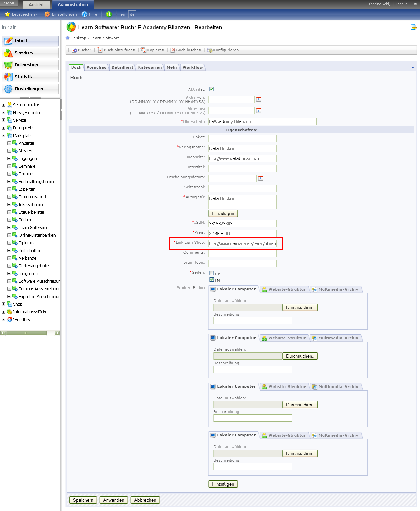Open Hilfe help icon in toolbar
Image resolution: width=420 pixels, height=511 pixels.
click(85, 14)
